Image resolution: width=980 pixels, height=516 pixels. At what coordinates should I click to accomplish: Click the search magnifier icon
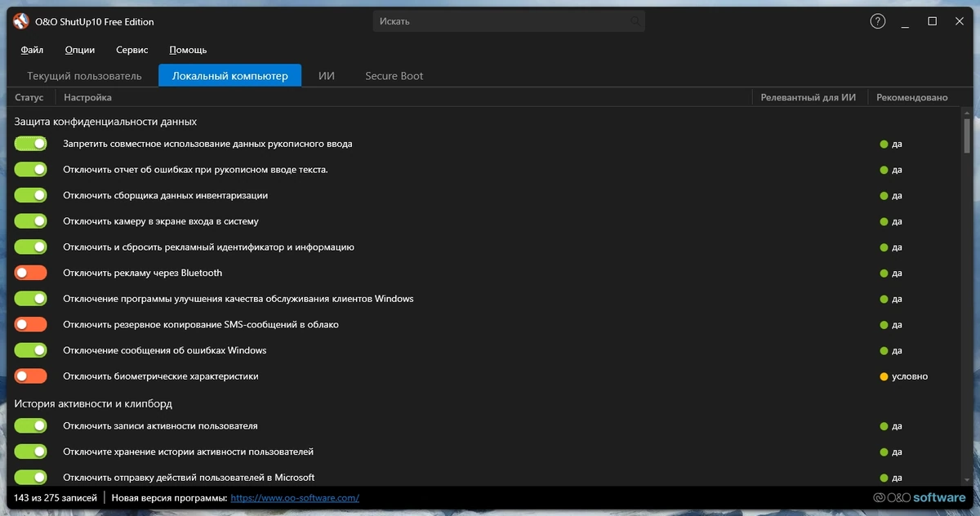point(635,21)
